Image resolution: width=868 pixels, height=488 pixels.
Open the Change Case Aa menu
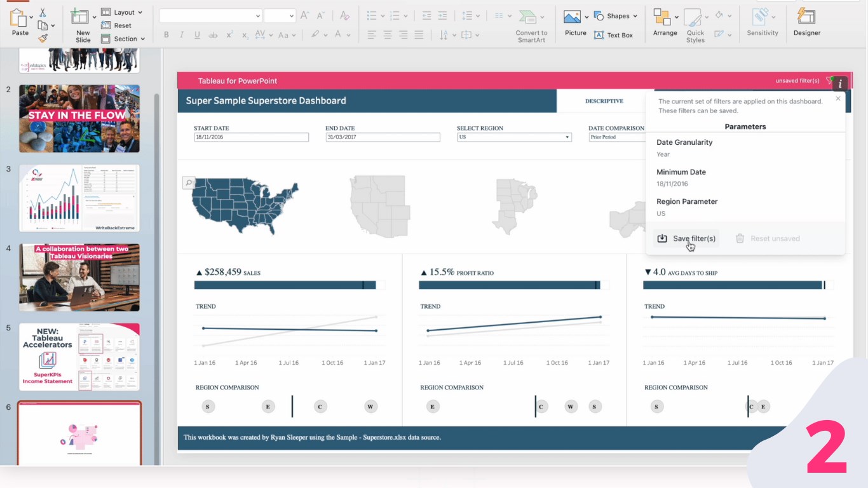pyautogui.click(x=285, y=35)
